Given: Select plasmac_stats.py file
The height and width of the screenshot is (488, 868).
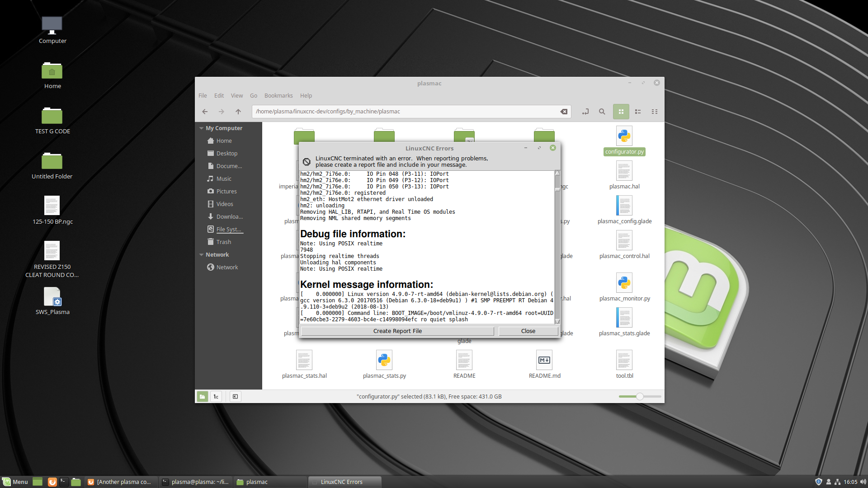Looking at the screenshot, I should [x=384, y=365].
